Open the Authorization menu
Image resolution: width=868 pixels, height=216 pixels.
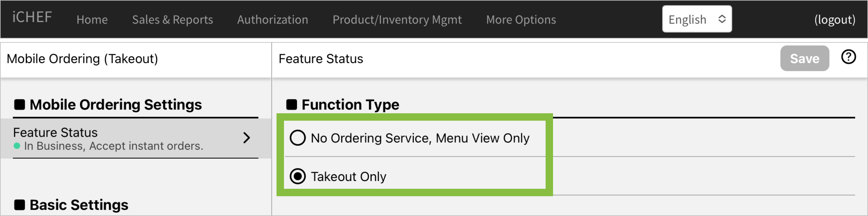pyautogui.click(x=272, y=19)
